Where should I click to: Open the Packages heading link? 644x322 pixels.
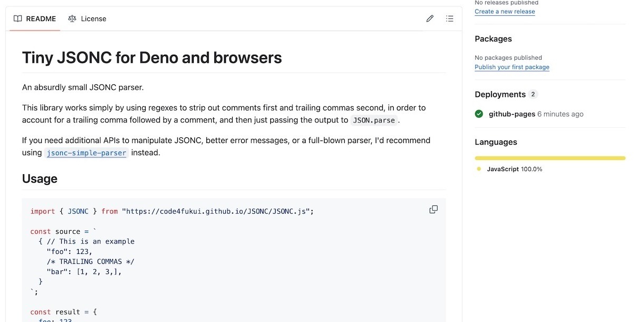493,39
